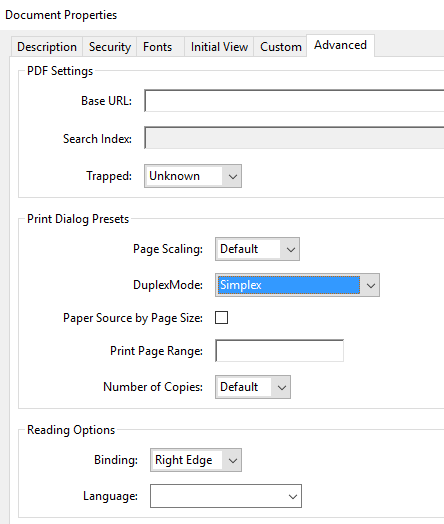
Task: Click the Base URL text field
Action: click(294, 101)
